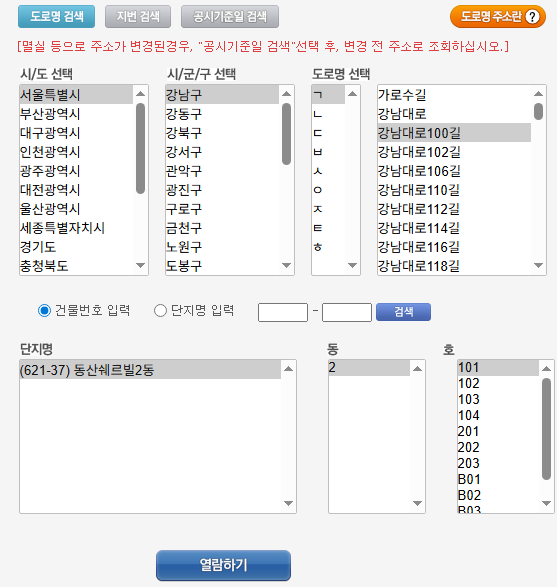The width and height of the screenshot is (557, 587).
Task: Click the up arrow of 호 list scrollbar
Action: 547,369
